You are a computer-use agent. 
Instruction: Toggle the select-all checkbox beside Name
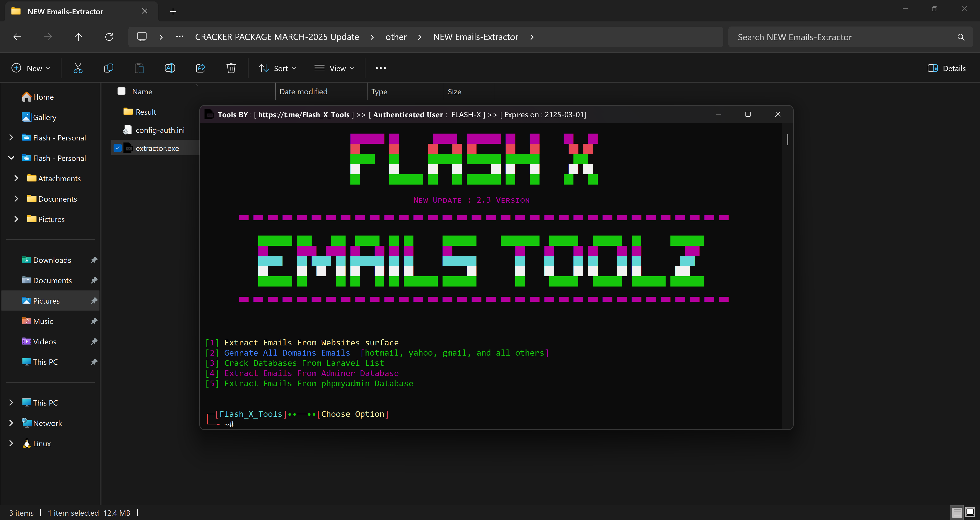coord(121,91)
